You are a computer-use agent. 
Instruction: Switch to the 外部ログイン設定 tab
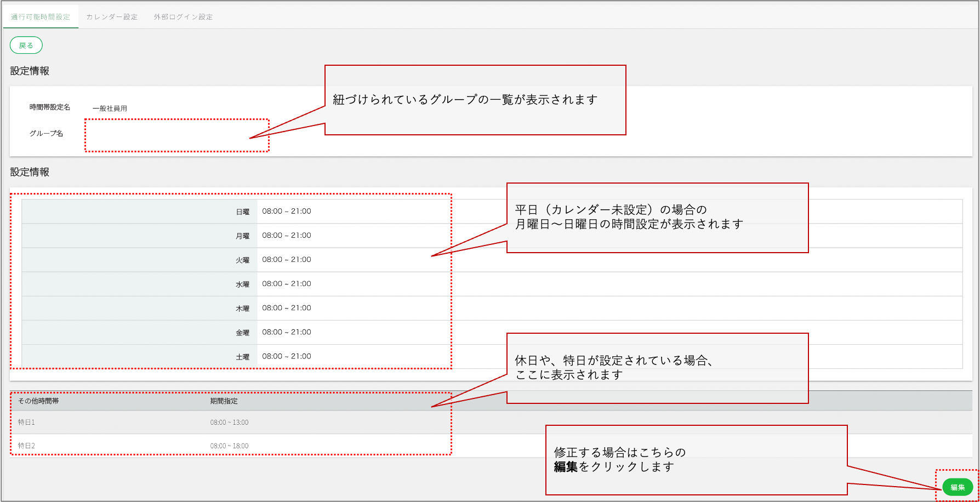(183, 17)
